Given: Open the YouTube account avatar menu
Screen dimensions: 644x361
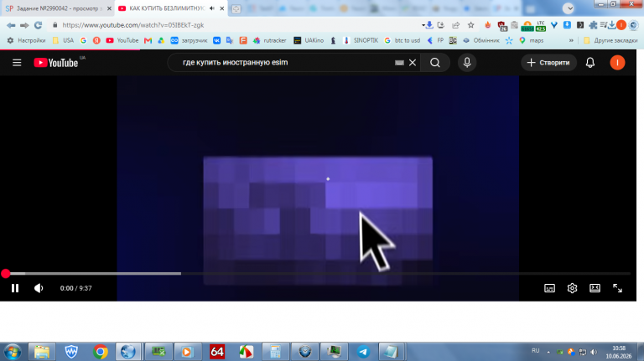Looking at the screenshot, I should (617, 63).
